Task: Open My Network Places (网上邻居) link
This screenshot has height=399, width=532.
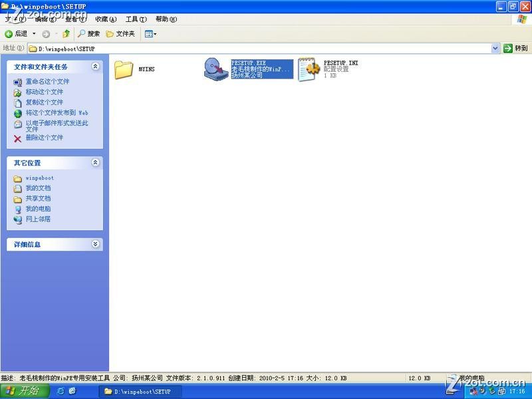Action: click(38, 219)
